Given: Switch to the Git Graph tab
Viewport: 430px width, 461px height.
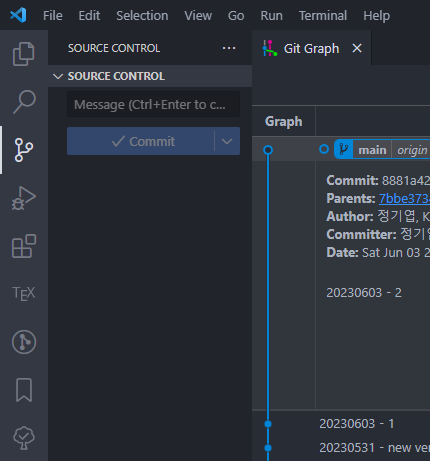Looking at the screenshot, I should click(311, 49).
